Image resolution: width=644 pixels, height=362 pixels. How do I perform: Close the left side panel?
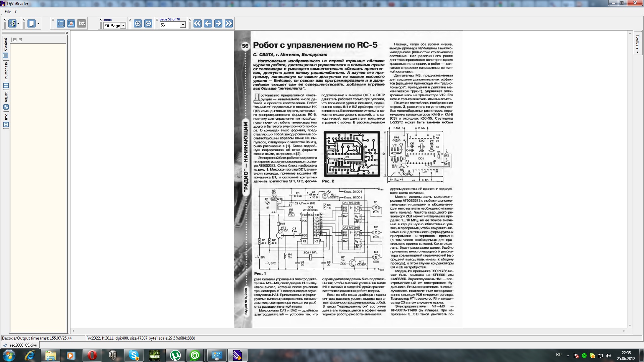67,33
